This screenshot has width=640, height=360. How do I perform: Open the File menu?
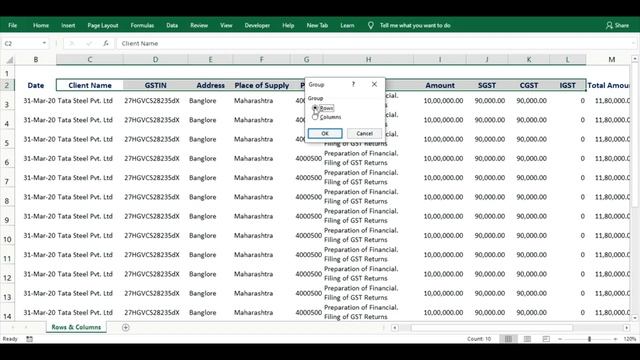click(13, 25)
